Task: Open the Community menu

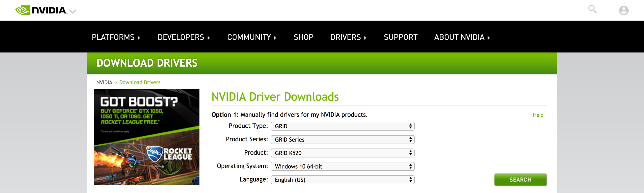Action: (252, 37)
